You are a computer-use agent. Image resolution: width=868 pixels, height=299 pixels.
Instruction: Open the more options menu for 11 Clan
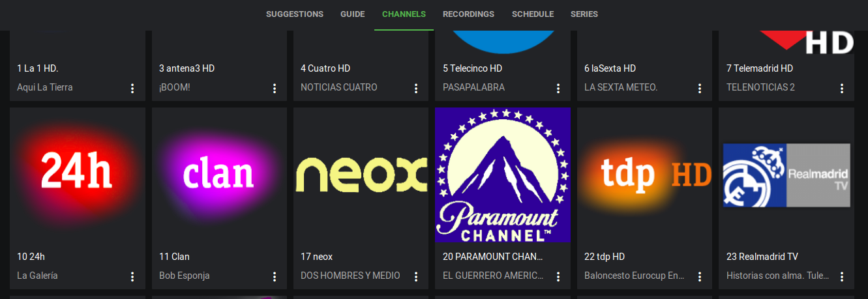click(275, 277)
